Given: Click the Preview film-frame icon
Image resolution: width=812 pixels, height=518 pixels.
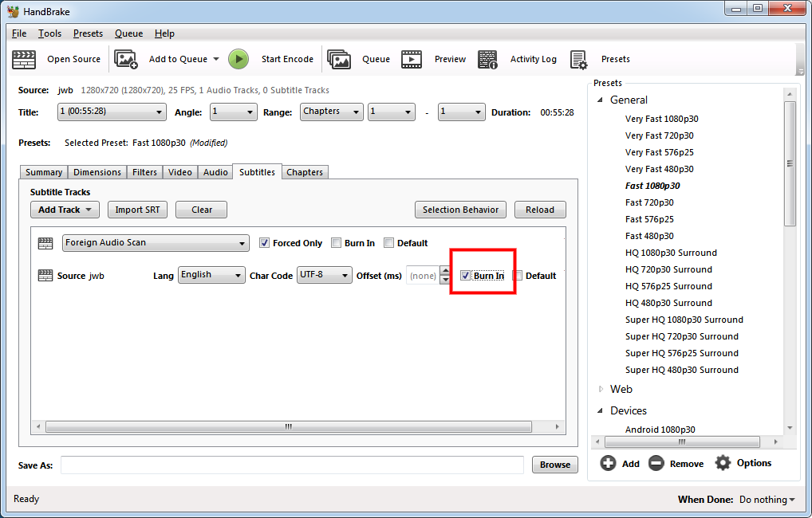Looking at the screenshot, I should tap(411, 60).
